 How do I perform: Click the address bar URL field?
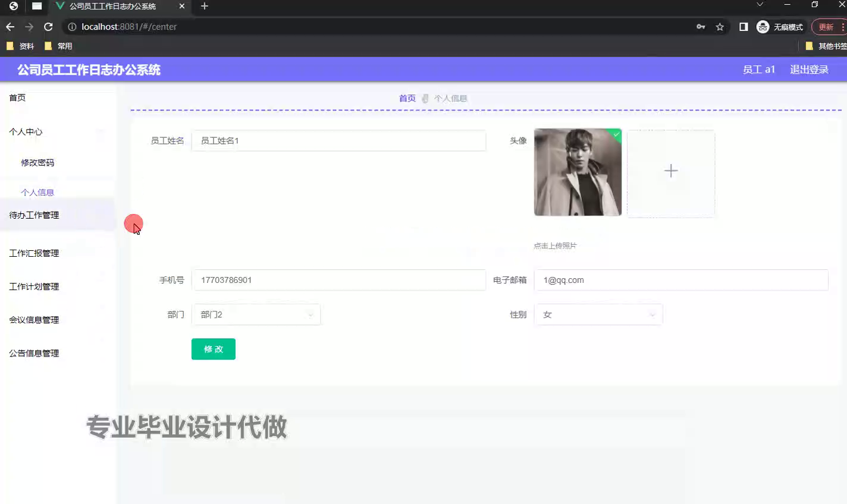[x=381, y=27]
